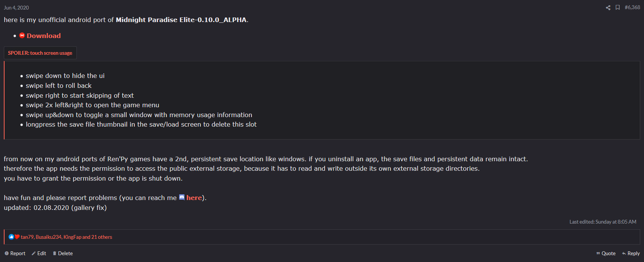Collapse the touch screen usage spoiler
The height and width of the screenshot is (262, 644).
[x=40, y=53]
